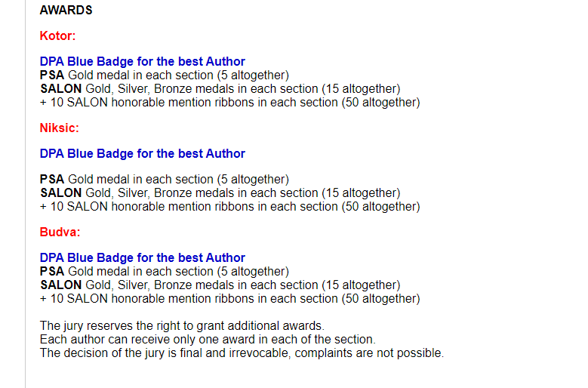This screenshot has width=588, height=388.
Task: Click DPA Blue Badge text under Kotor
Action: [x=142, y=61]
